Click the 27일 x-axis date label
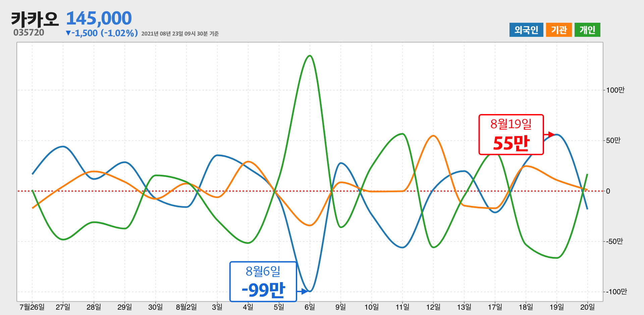The height and width of the screenshot is (315, 644). coord(63,307)
